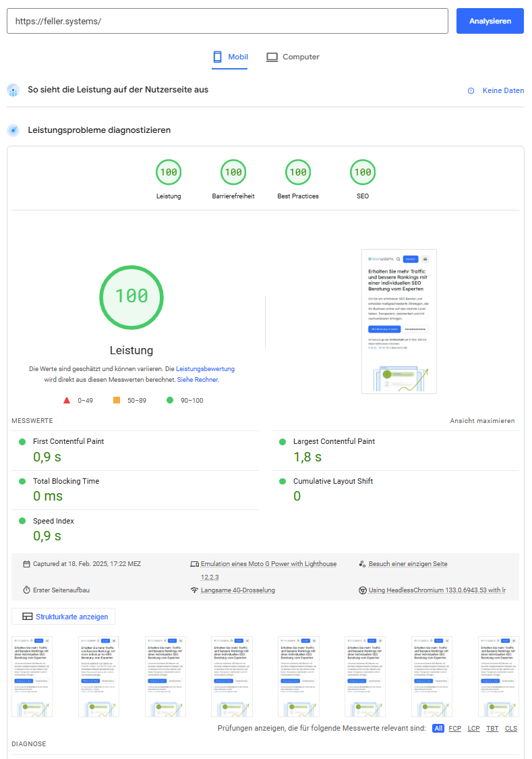Click the Analysieren button

coord(490,21)
